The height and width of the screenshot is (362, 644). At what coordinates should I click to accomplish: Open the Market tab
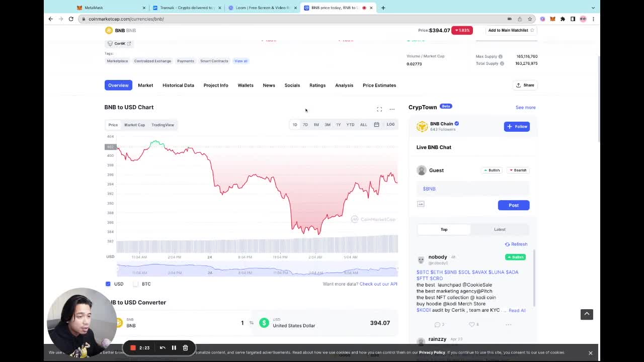coord(145,85)
